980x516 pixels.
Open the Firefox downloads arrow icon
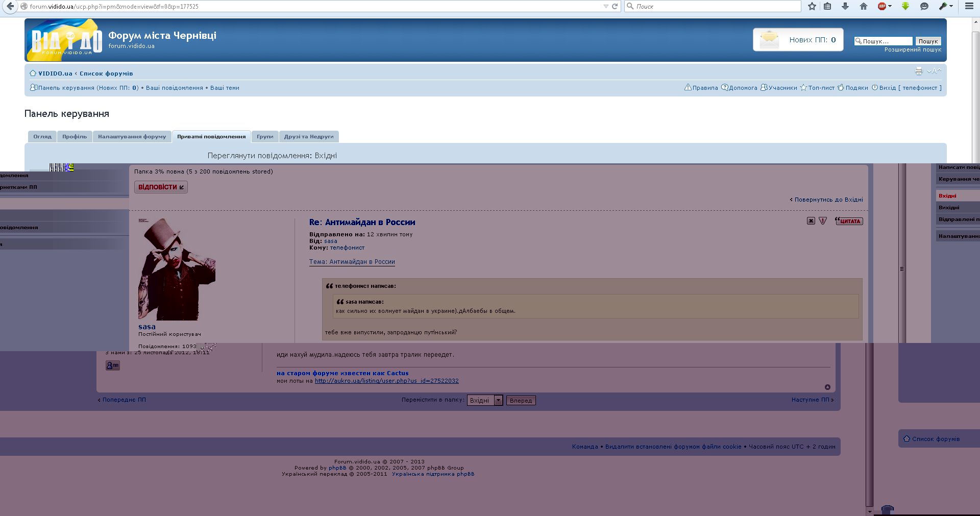pyautogui.click(x=845, y=6)
